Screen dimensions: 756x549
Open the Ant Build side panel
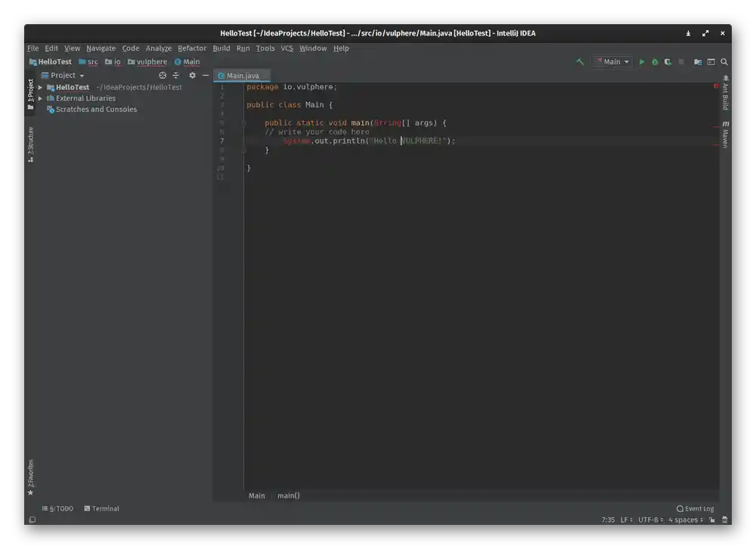click(726, 92)
